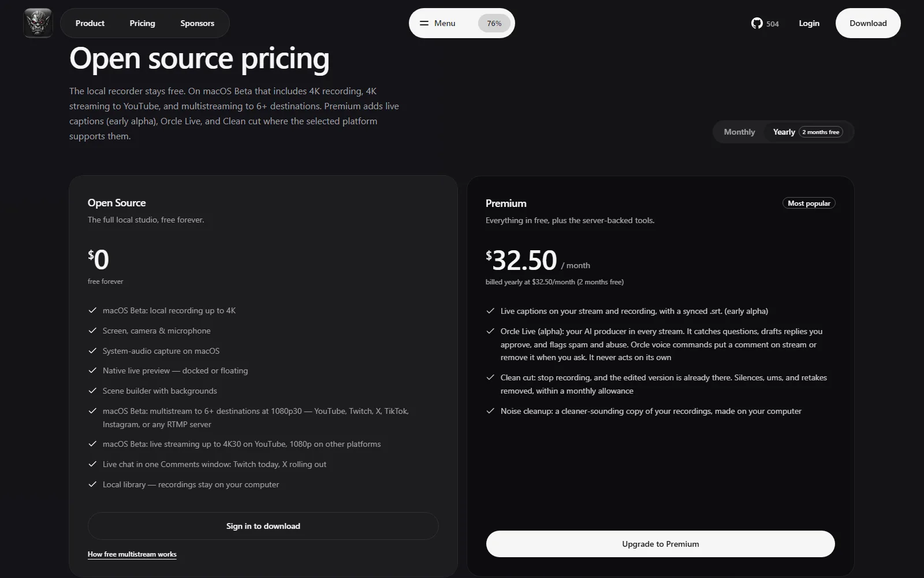Click 'macOS Beta: live streaming up to 4K30' line
Screen dimensions: 924x578
point(242,444)
